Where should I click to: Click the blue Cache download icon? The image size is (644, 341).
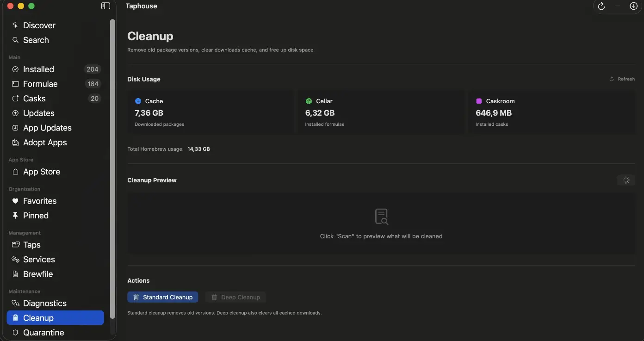[x=138, y=101]
